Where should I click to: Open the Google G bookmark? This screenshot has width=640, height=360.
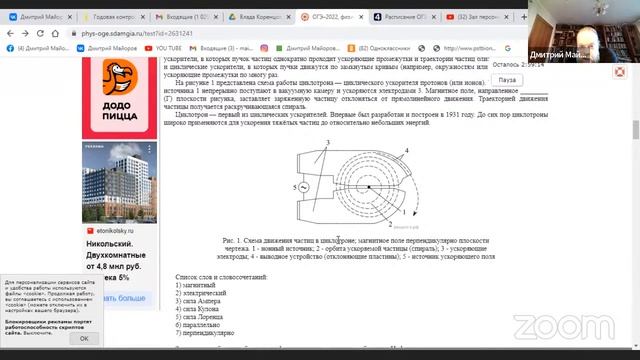click(508, 48)
